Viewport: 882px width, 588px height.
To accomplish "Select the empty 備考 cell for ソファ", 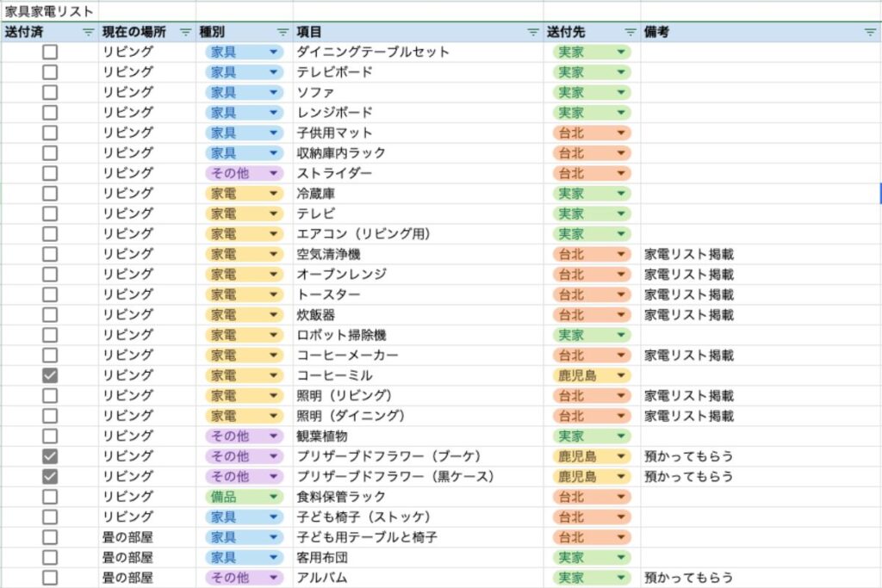I will click(x=761, y=92).
